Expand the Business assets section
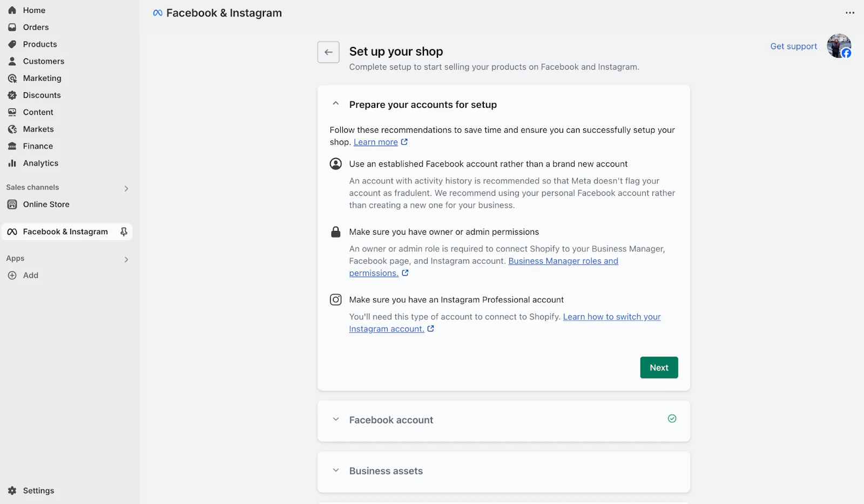The image size is (864, 504). tap(335, 470)
